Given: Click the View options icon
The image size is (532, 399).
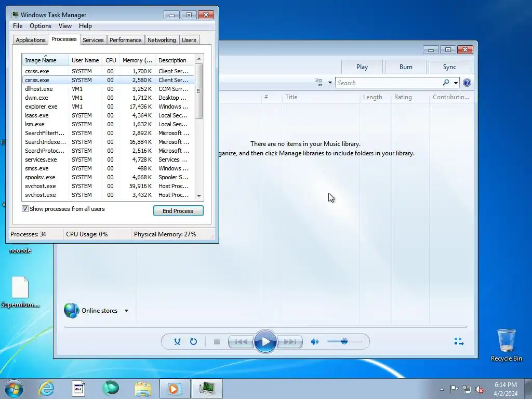Looking at the screenshot, I should [319, 83].
